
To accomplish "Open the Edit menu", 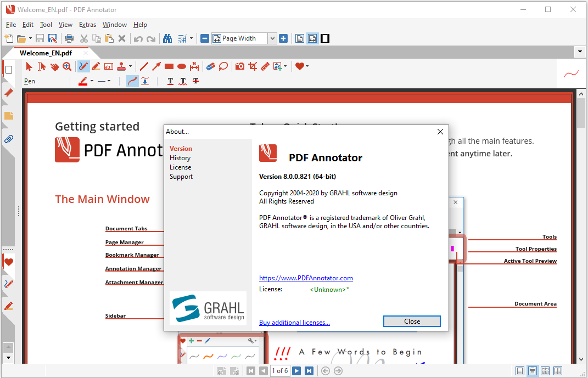I will 28,25.
